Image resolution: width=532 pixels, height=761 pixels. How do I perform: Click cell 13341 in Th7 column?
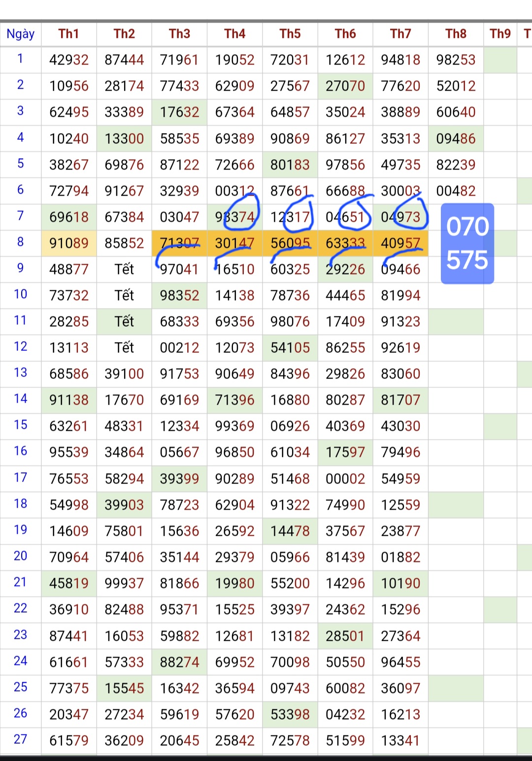point(400,740)
